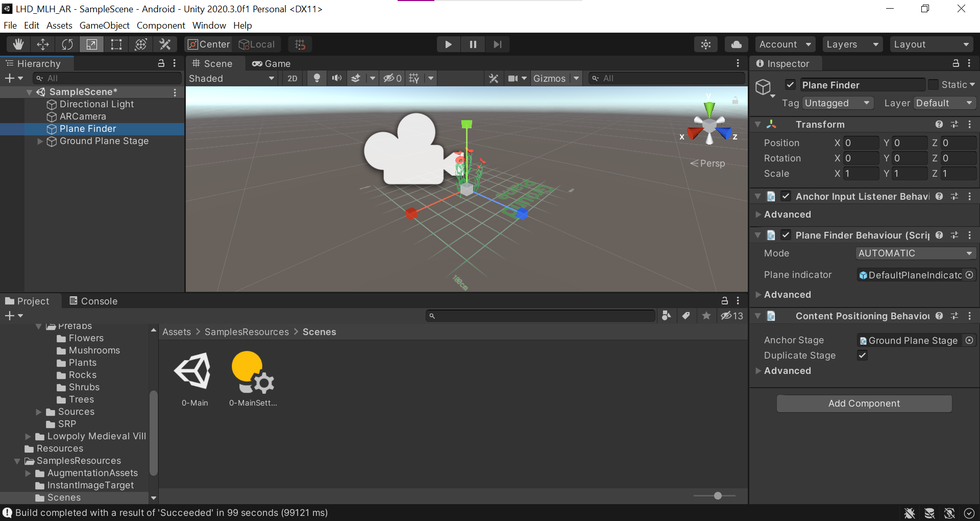The width and height of the screenshot is (980, 521).
Task: Select the Hand tool
Action: pos(18,44)
